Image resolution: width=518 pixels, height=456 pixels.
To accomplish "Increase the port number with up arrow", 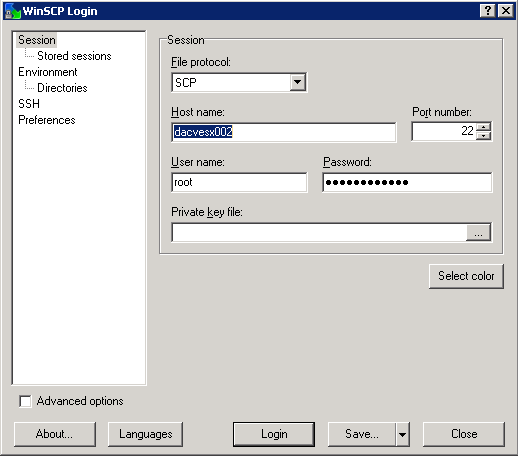I will 483,127.
